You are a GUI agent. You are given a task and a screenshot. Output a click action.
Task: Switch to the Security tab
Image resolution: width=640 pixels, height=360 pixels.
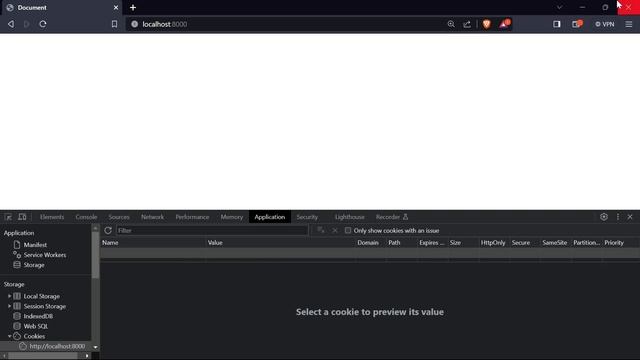[307, 217]
